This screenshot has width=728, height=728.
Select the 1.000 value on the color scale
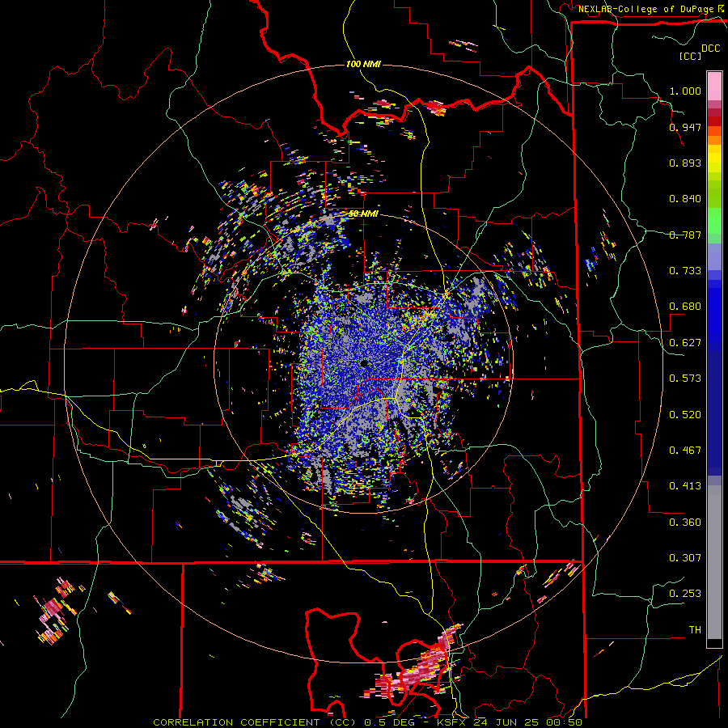tap(685, 91)
